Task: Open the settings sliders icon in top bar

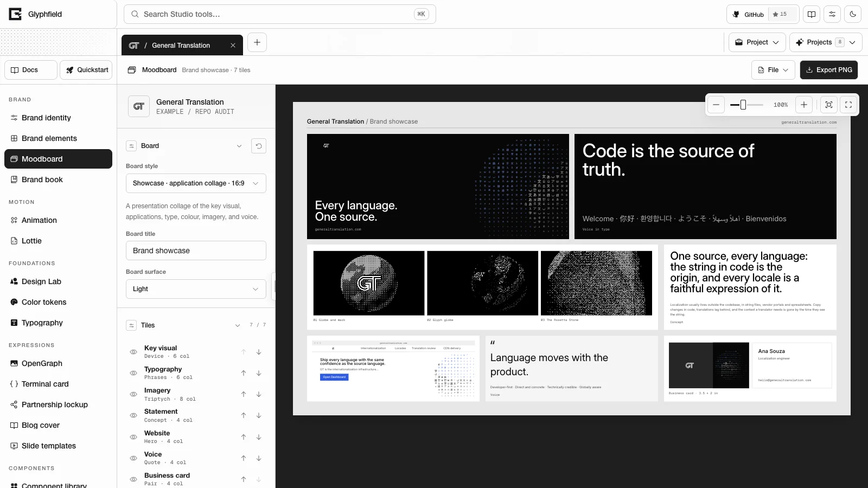Action: point(832,14)
